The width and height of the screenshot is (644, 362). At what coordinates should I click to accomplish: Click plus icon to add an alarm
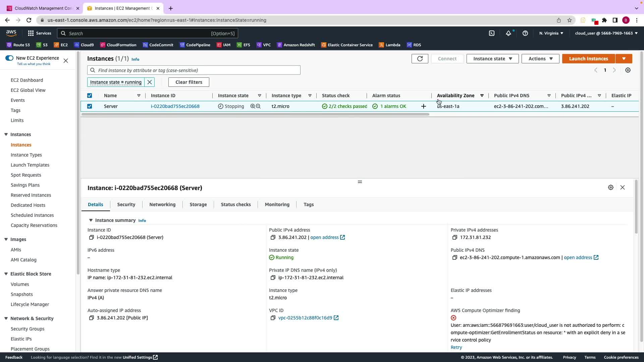point(423,106)
